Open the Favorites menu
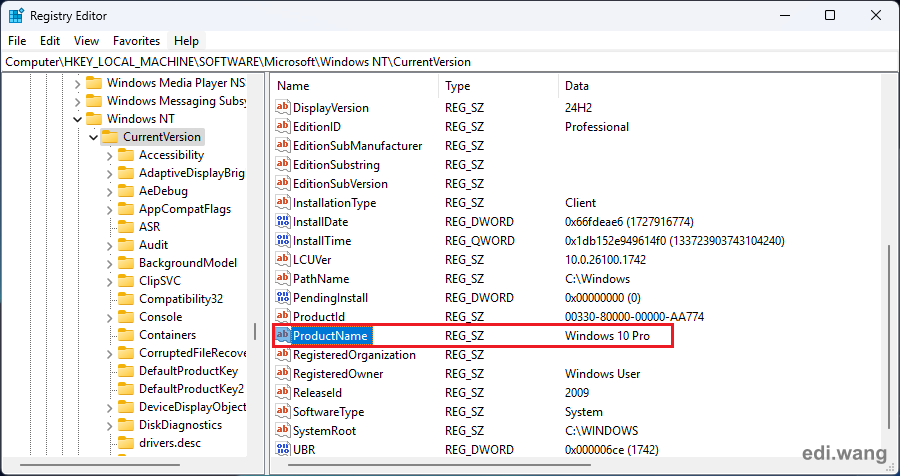This screenshot has height=476, width=900. click(x=136, y=41)
